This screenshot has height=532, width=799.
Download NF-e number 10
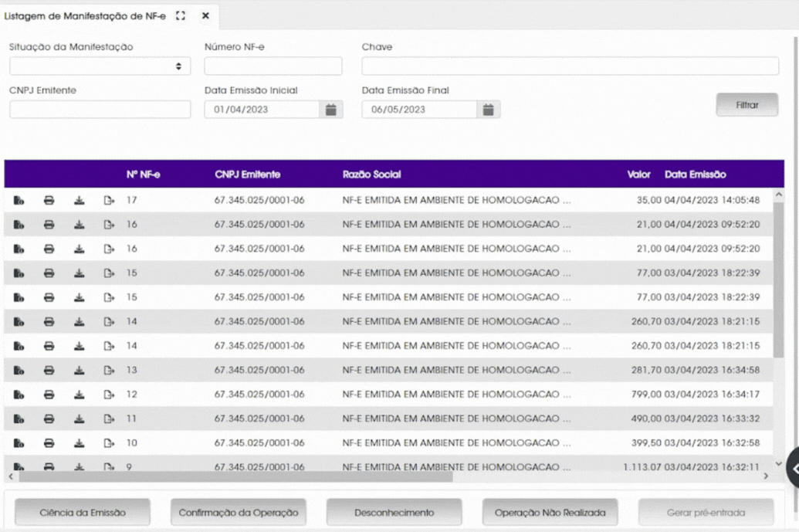(79, 443)
